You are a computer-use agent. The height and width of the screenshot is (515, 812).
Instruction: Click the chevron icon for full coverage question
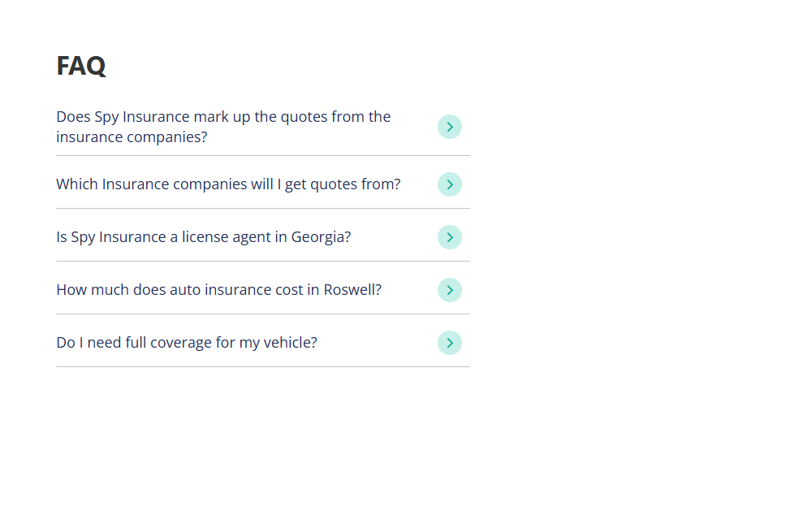click(x=450, y=343)
